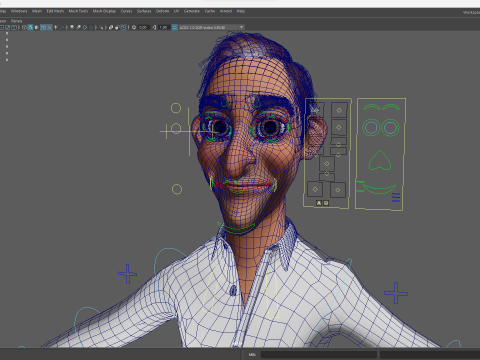Click right small icon at bottom of face panel
Viewport: 480px width, 360px height.
pos(326,203)
